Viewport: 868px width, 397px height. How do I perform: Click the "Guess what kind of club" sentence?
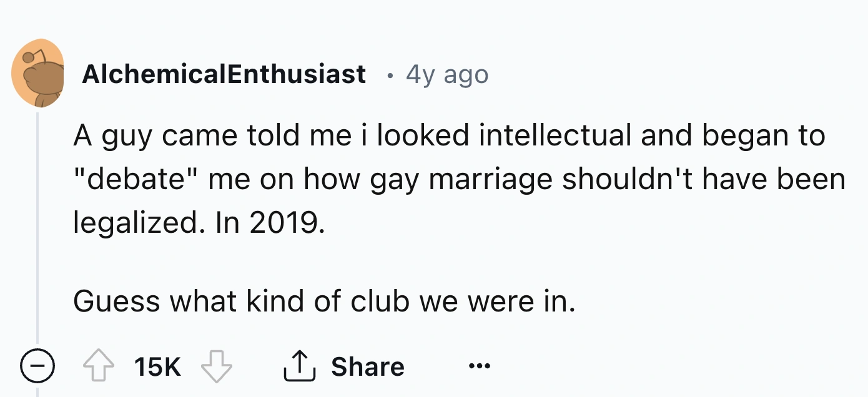pos(323,302)
